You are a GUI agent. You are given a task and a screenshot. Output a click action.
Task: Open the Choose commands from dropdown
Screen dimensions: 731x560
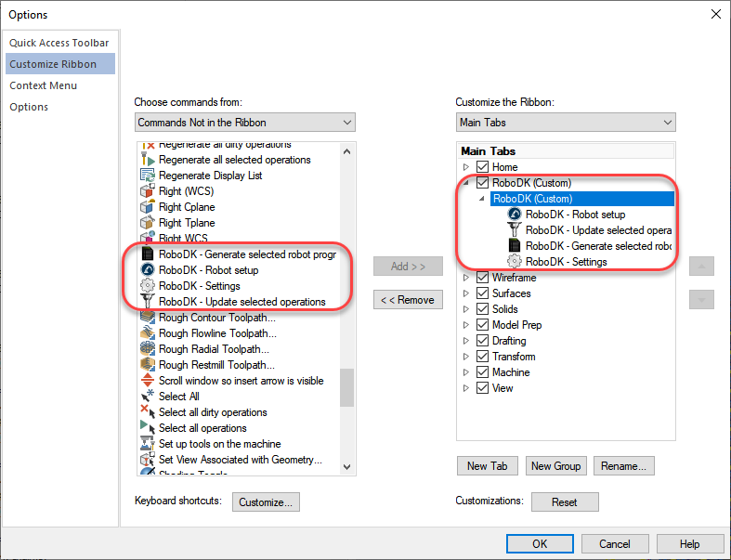pyautogui.click(x=245, y=123)
